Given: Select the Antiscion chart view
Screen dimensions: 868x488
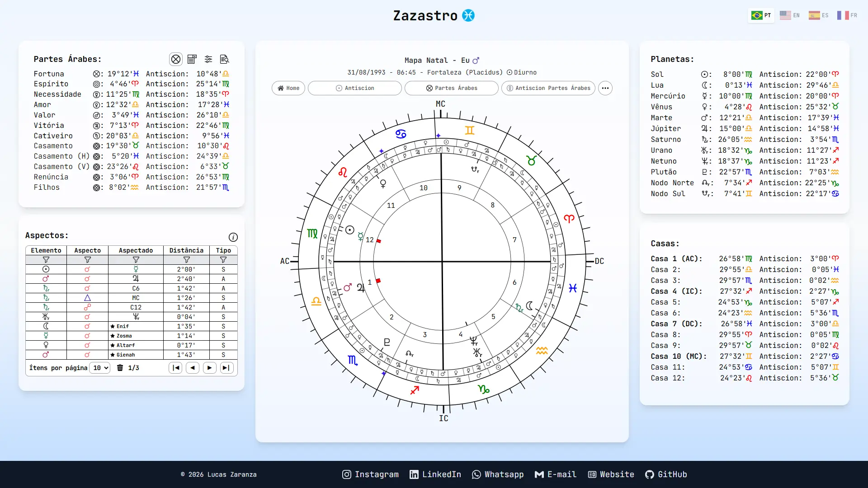Looking at the screenshot, I should (x=355, y=88).
